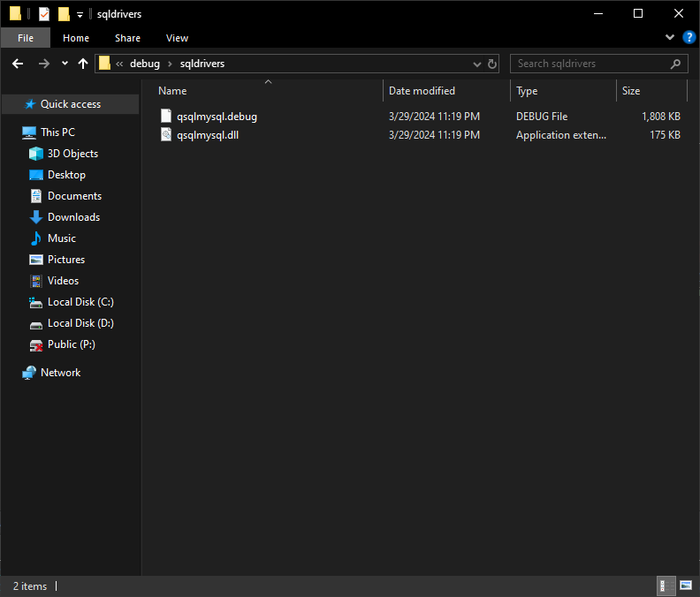The height and width of the screenshot is (597, 700).
Task: Click the Public (P:) disconnected drive icon
Action: 35,345
